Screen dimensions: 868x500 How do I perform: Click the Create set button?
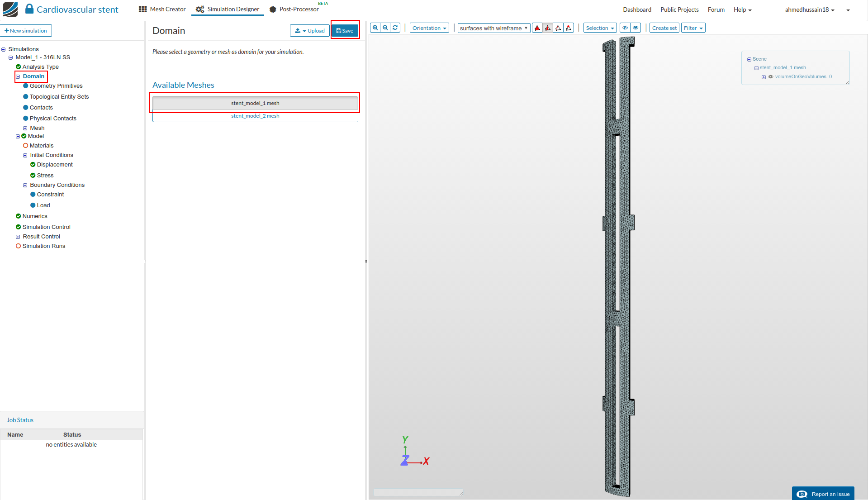pyautogui.click(x=664, y=28)
